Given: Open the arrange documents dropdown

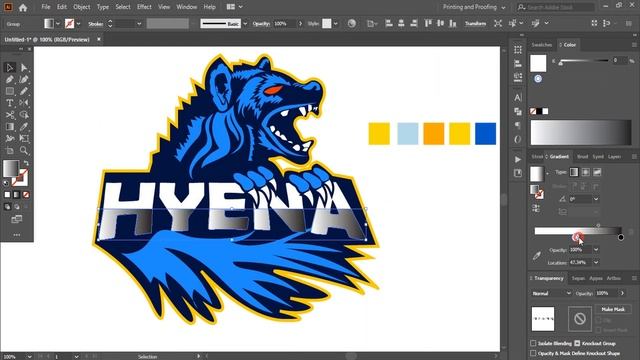Looking at the screenshot, I should [x=235, y=7].
